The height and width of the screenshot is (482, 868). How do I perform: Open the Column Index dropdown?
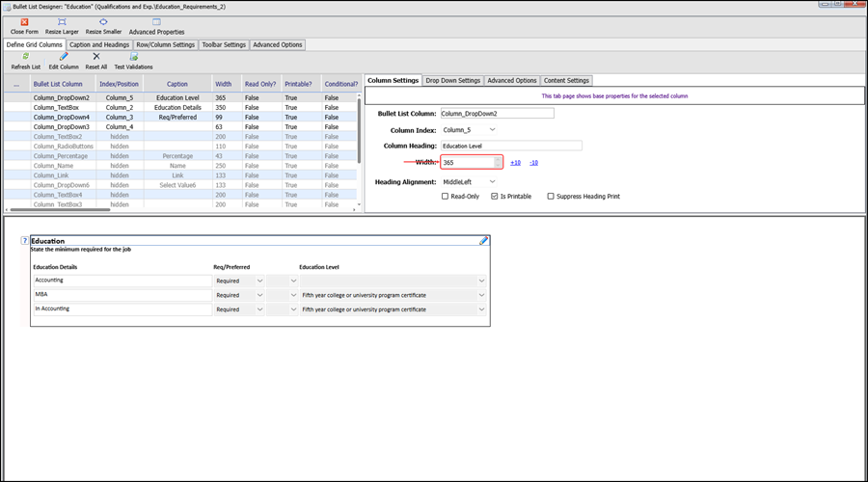click(492, 129)
